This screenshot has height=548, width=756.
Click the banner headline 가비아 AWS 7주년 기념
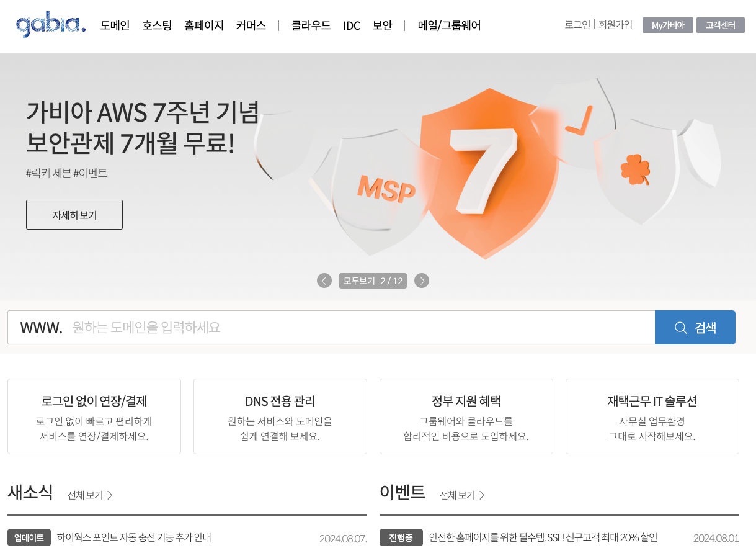(143, 112)
